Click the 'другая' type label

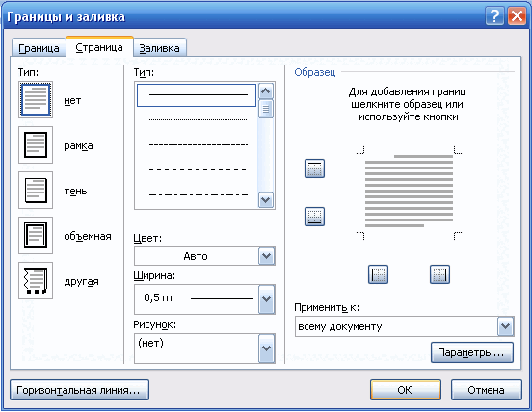(x=81, y=281)
